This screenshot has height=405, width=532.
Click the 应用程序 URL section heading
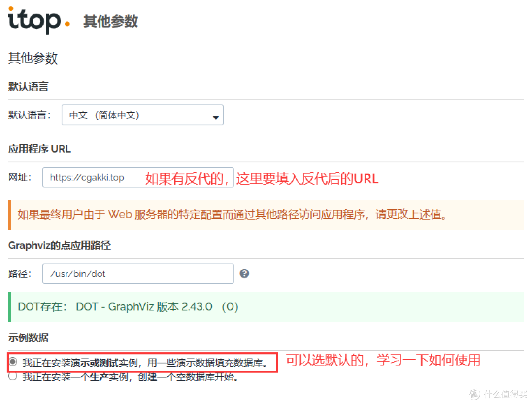pos(40,149)
